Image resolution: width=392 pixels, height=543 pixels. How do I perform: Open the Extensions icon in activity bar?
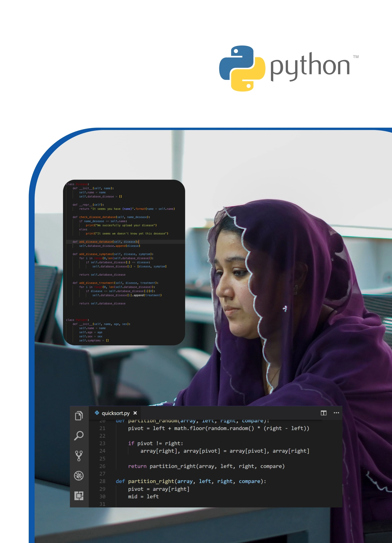[x=79, y=496]
